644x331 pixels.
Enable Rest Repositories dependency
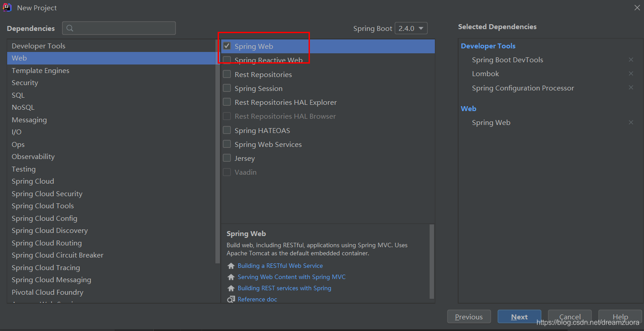227,74
